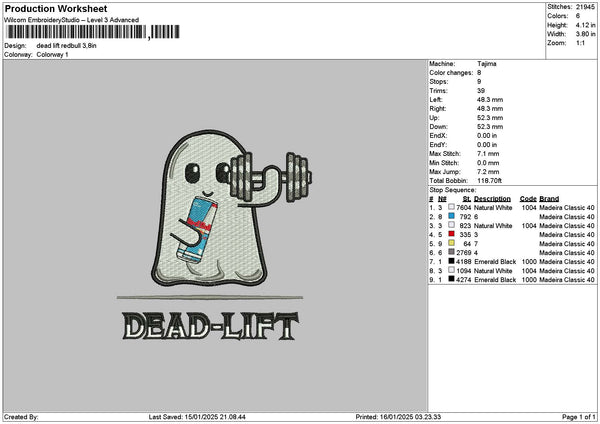
Task: Click "Natural White" in stop row 8
Action: point(493,271)
